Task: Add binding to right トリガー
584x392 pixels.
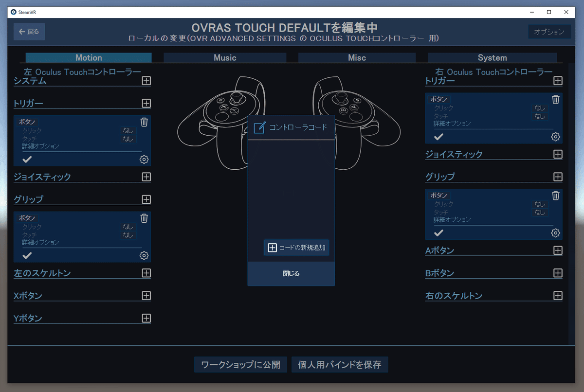Action: tap(558, 81)
